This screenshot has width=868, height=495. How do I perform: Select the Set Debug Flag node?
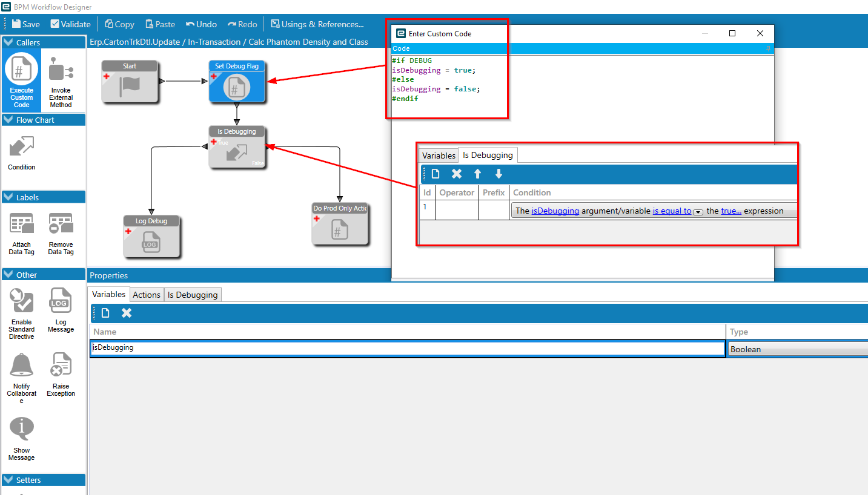(237, 81)
